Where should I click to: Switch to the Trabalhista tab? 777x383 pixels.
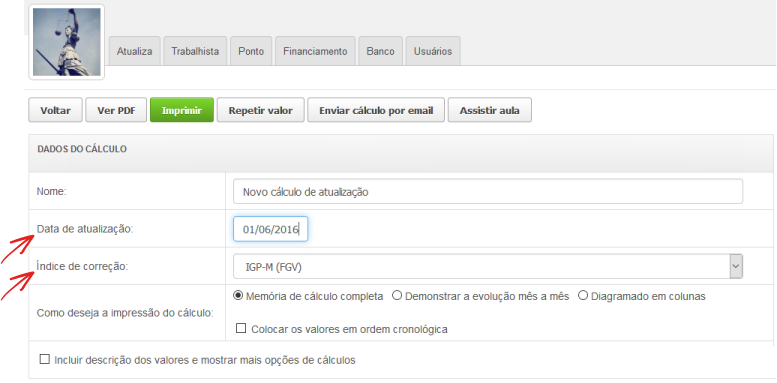click(x=195, y=51)
